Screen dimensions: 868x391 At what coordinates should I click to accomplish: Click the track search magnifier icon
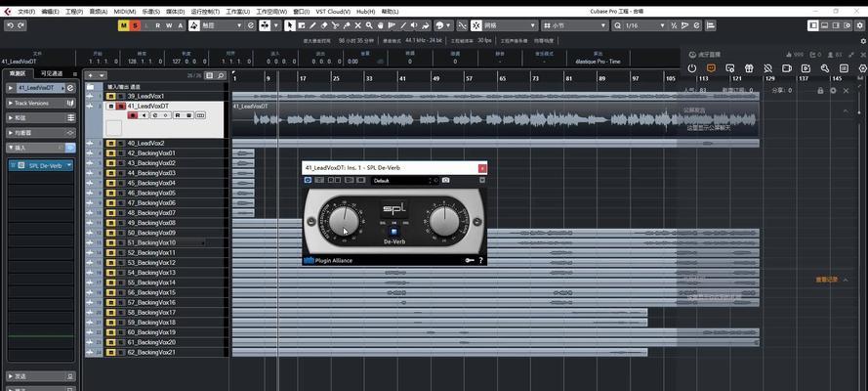[221, 75]
